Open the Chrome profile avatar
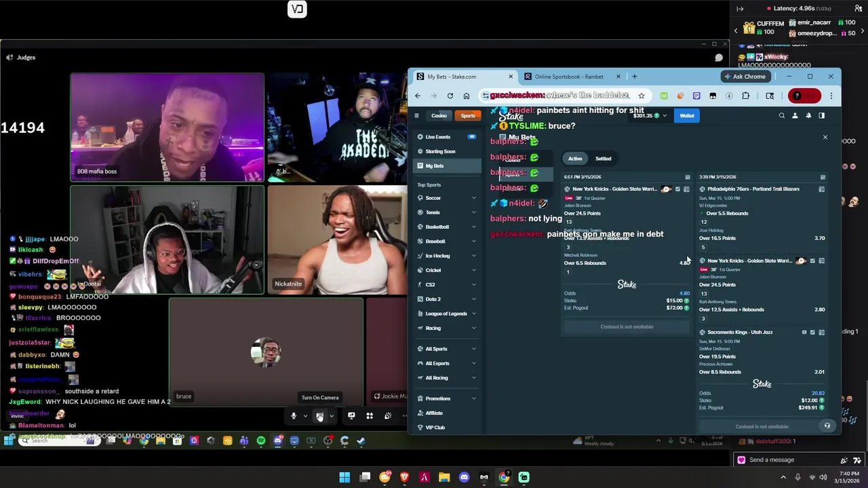The image size is (868, 488). (x=804, y=96)
